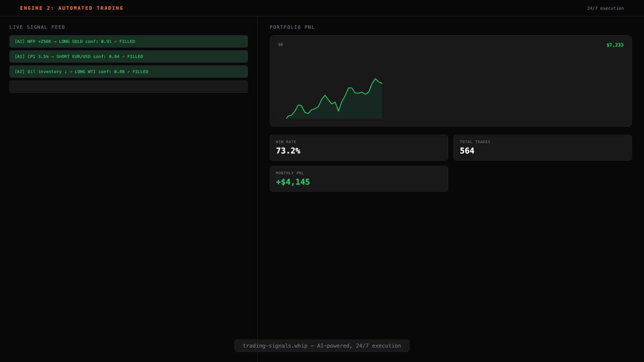The height and width of the screenshot is (362, 644).
Task: Click the empty fourth signal feed row
Action: pos(128,87)
